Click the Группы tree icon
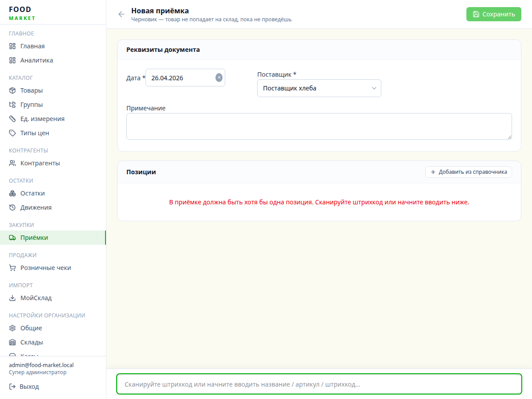This screenshot has height=399, width=532. (12, 105)
